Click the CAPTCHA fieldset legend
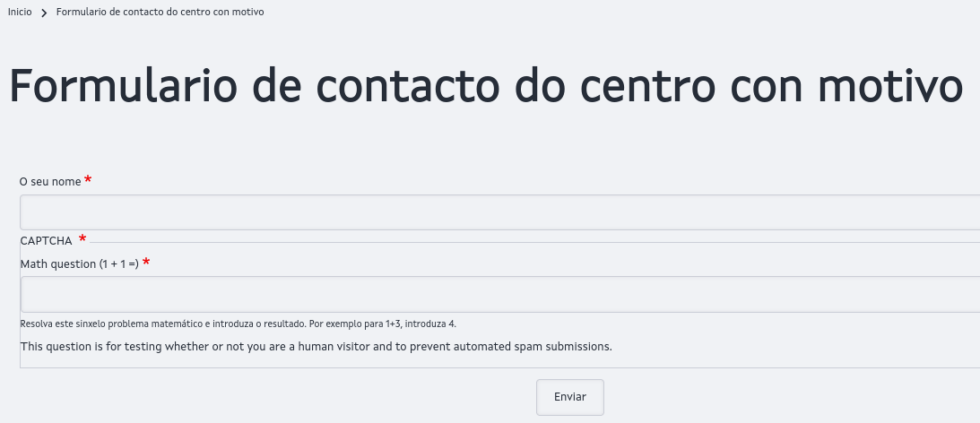Image resolution: width=980 pixels, height=423 pixels. (x=46, y=241)
